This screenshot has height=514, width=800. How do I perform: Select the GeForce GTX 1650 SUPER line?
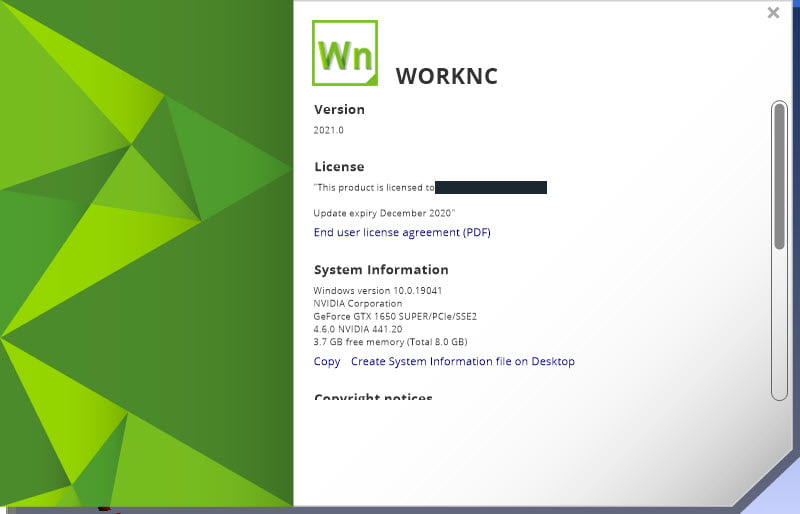tap(395, 316)
